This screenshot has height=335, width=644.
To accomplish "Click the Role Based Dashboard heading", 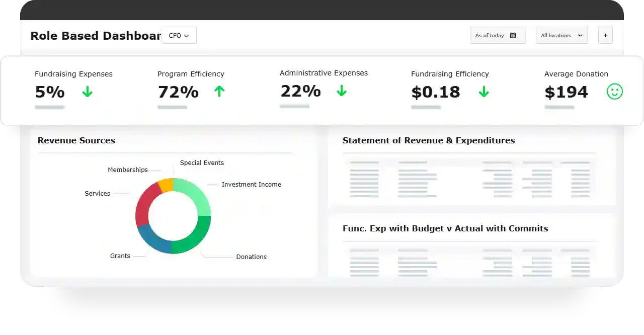I will click(x=96, y=36).
